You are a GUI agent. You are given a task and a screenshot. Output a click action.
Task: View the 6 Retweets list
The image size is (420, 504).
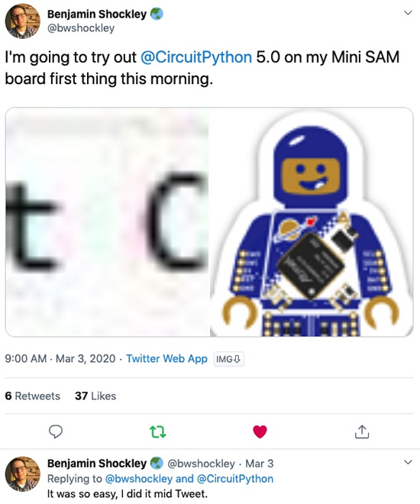click(x=33, y=396)
